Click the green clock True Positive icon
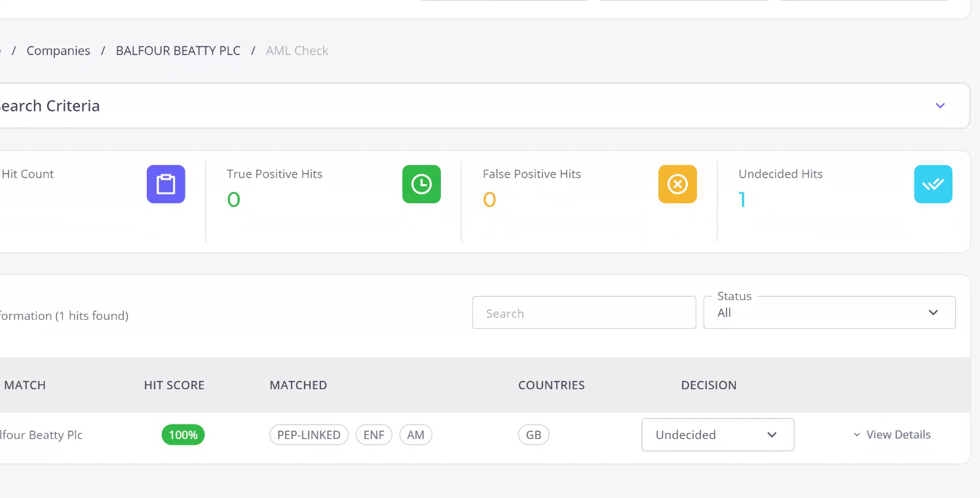Screen dimensions: 980x498 click(x=421, y=184)
